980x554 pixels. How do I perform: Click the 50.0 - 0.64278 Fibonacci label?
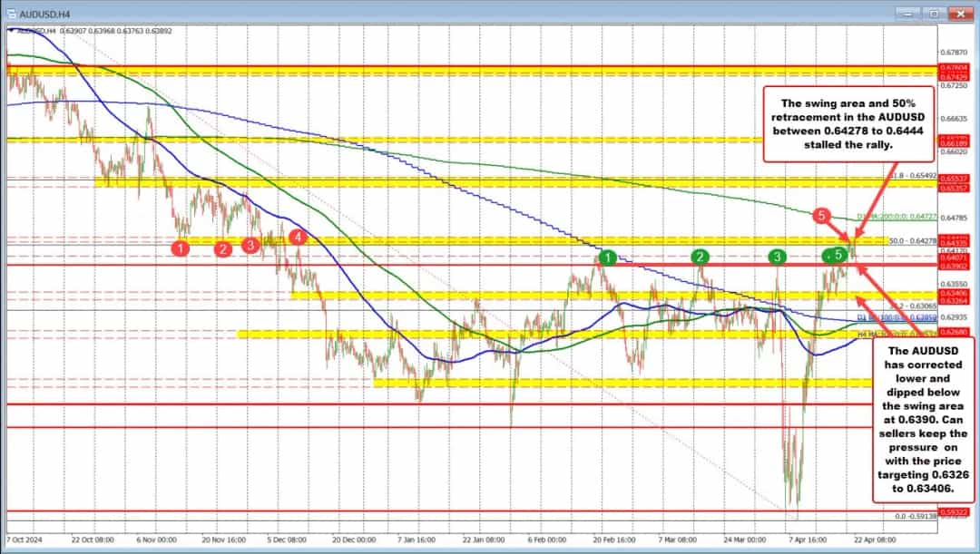(912, 241)
